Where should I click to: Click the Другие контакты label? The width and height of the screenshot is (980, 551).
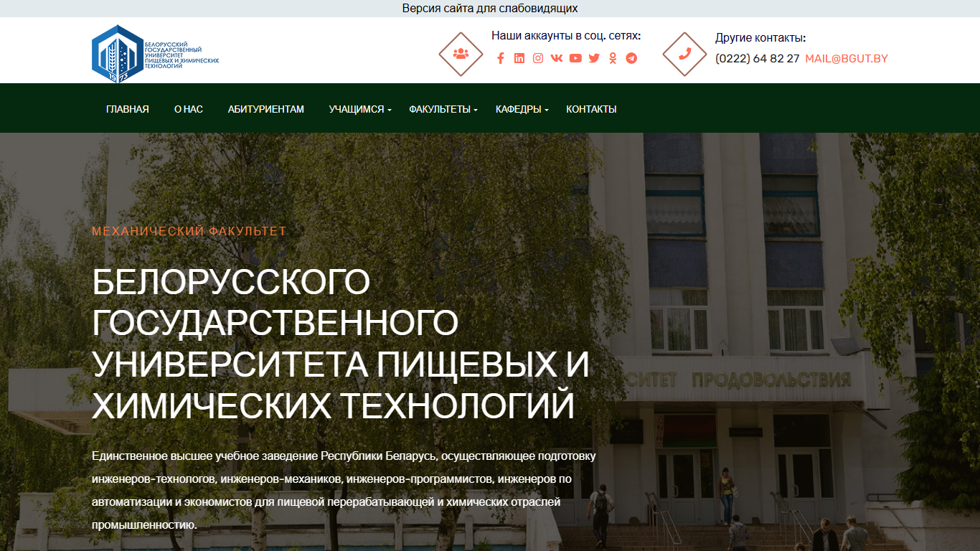pos(760,38)
